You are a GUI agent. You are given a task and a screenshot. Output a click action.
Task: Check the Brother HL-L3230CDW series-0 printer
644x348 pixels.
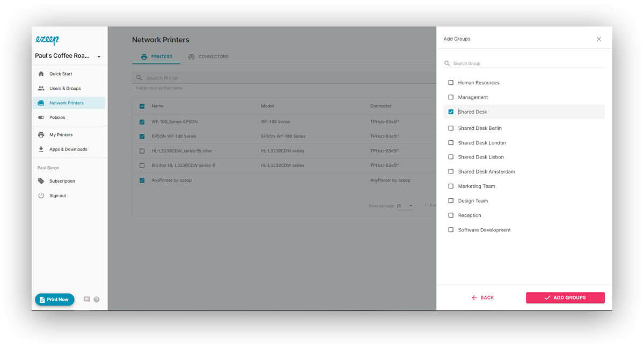[142, 165]
